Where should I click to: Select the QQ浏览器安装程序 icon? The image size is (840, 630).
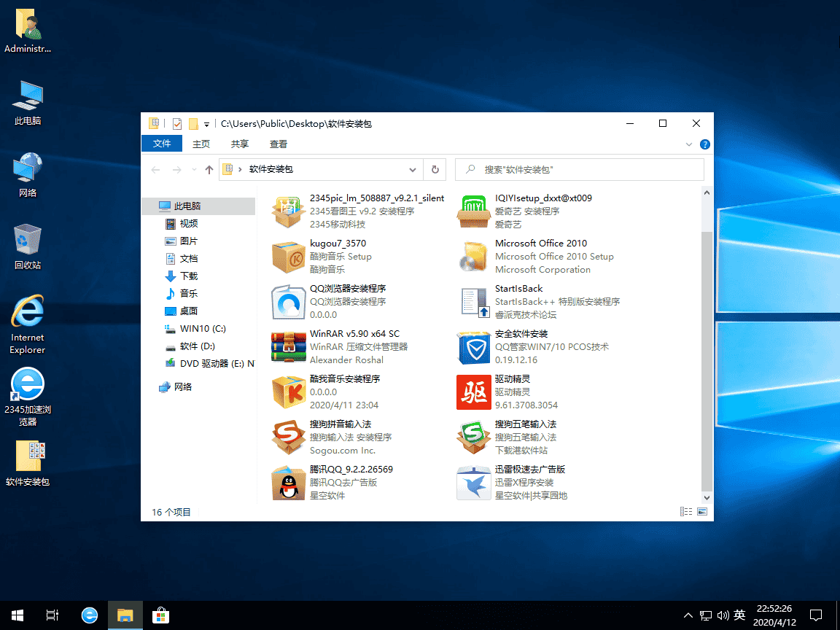[288, 302]
